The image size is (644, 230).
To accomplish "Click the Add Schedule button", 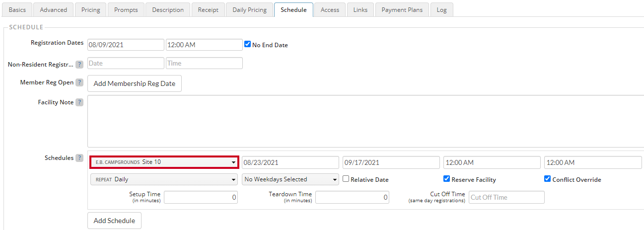I will click(114, 221).
